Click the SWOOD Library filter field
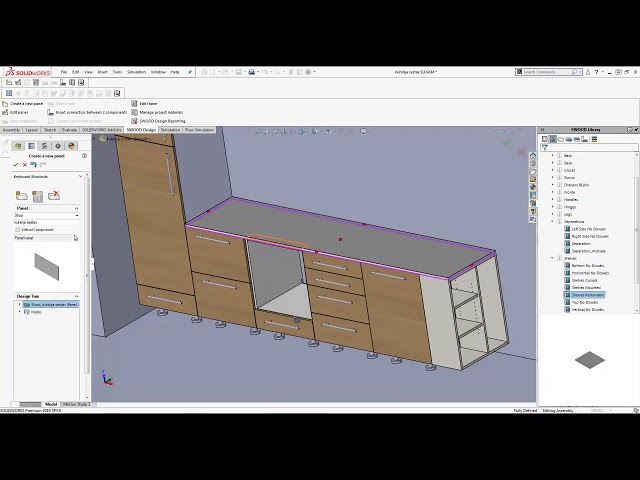 coord(589,148)
